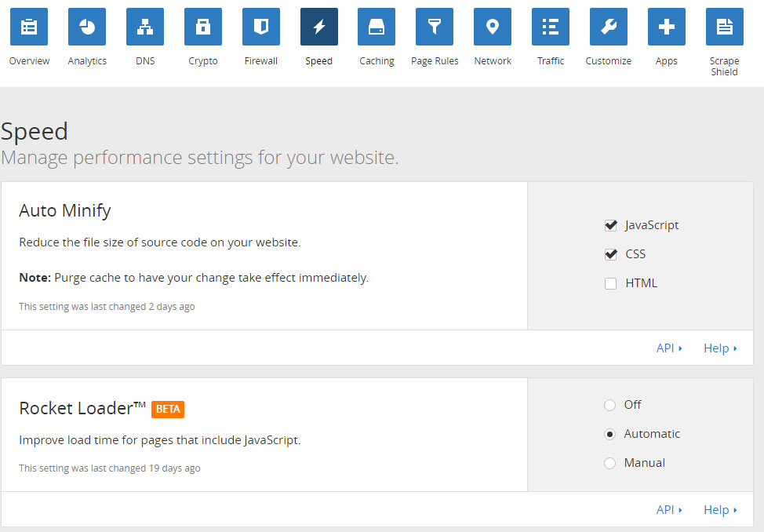Viewport: 764px width, 532px height.
Task: Open the Customize wrench icon
Action: 609,27
